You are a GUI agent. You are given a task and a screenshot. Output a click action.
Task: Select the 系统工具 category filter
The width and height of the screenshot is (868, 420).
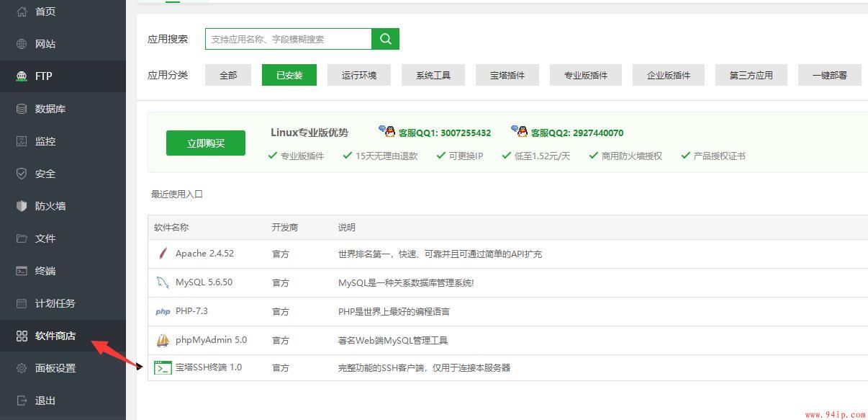[433, 75]
